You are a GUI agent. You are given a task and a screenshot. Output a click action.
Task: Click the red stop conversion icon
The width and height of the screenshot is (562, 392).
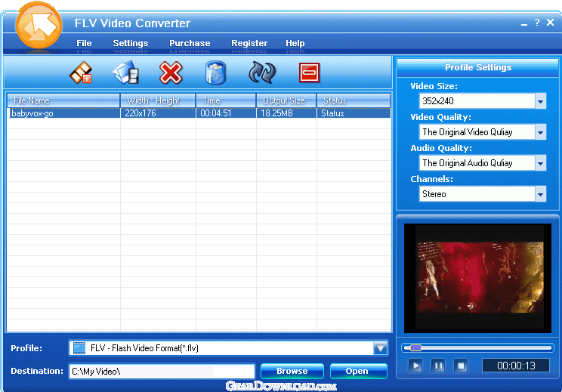(x=309, y=73)
